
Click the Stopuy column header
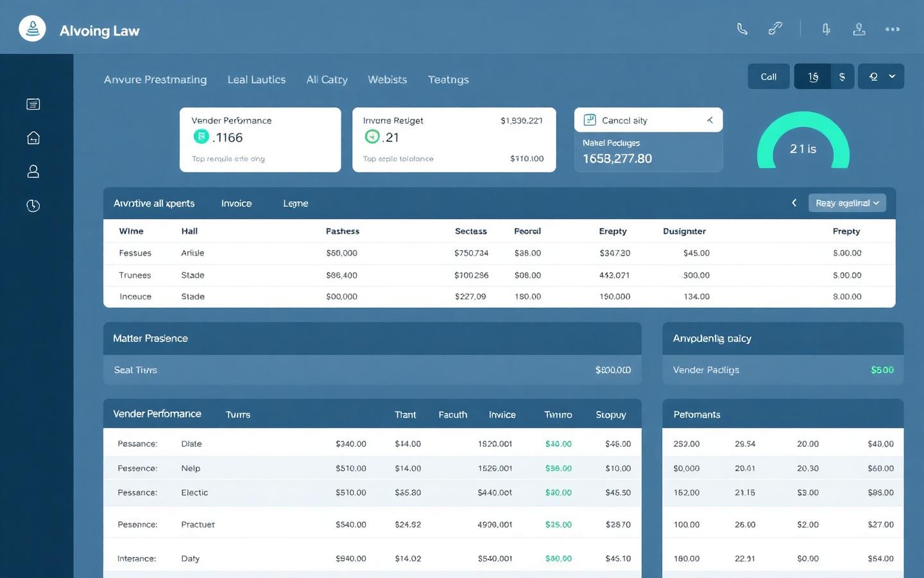tap(611, 415)
